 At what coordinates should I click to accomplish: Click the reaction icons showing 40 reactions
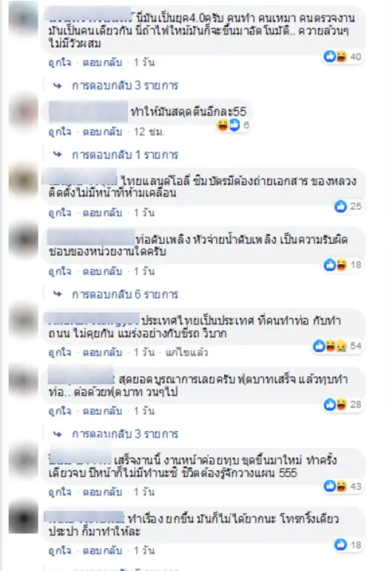coord(335,56)
